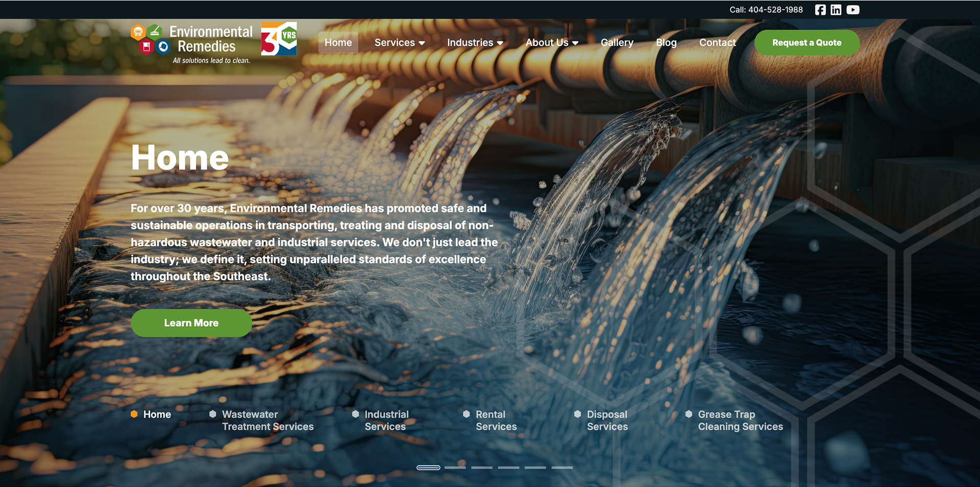Select Disposal Services slide label
Viewport: 980px width, 487px height.
click(607, 421)
